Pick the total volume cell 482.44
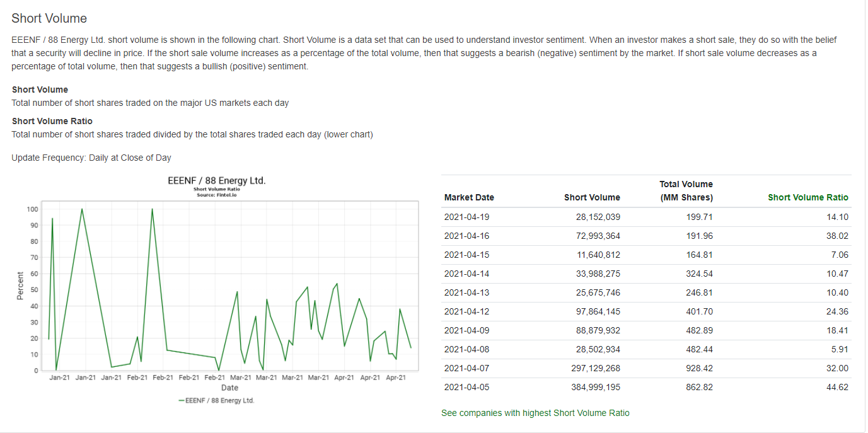 click(x=700, y=349)
